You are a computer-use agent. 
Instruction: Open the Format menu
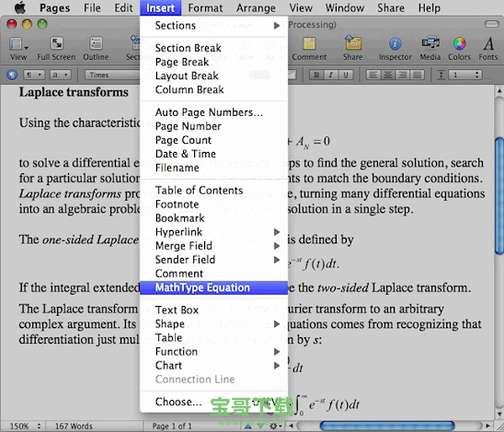(x=205, y=8)
